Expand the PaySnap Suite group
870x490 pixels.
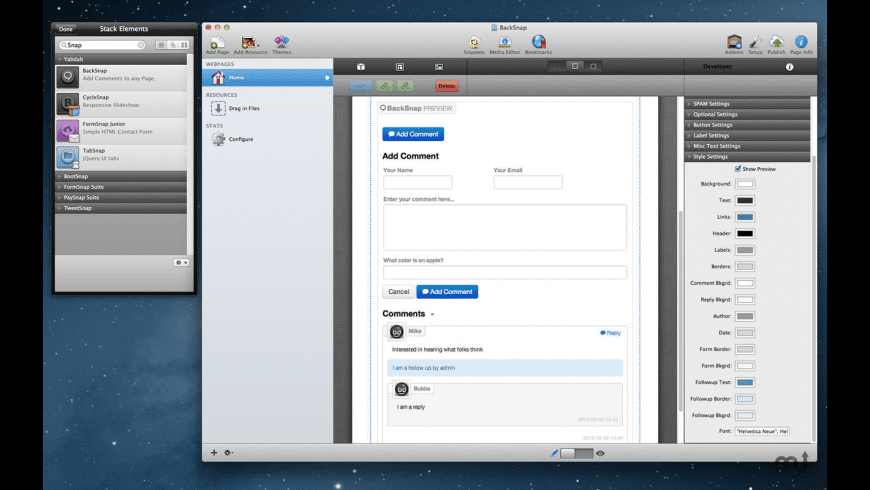pyautogui.click(x=121, y=198)
